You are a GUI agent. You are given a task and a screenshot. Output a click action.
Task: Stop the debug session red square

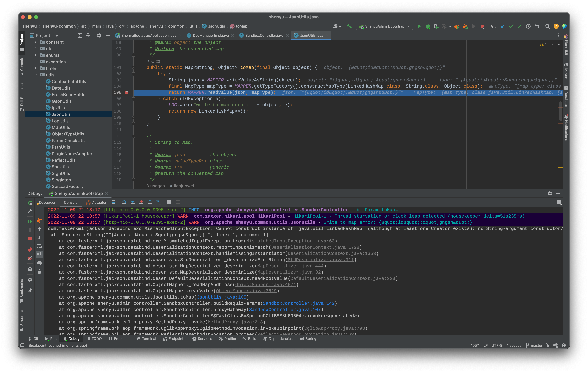coord(30,239)
